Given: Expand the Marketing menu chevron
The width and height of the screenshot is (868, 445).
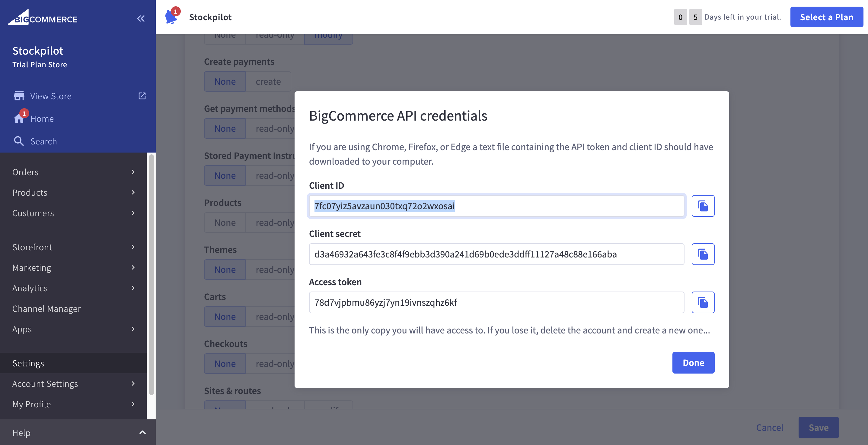Looking at the screenshot, I should click(133, 267).
